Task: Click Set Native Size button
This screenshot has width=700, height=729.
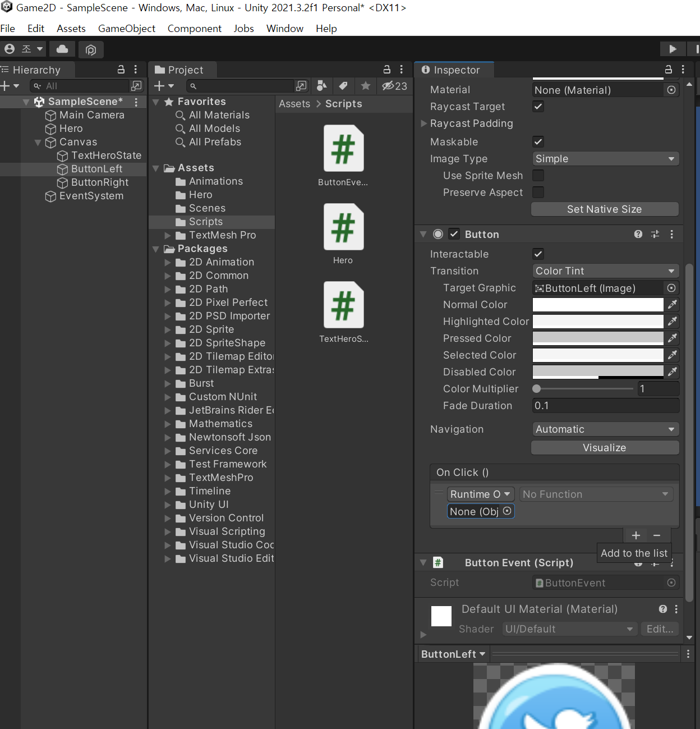Action: click(605, 209)
